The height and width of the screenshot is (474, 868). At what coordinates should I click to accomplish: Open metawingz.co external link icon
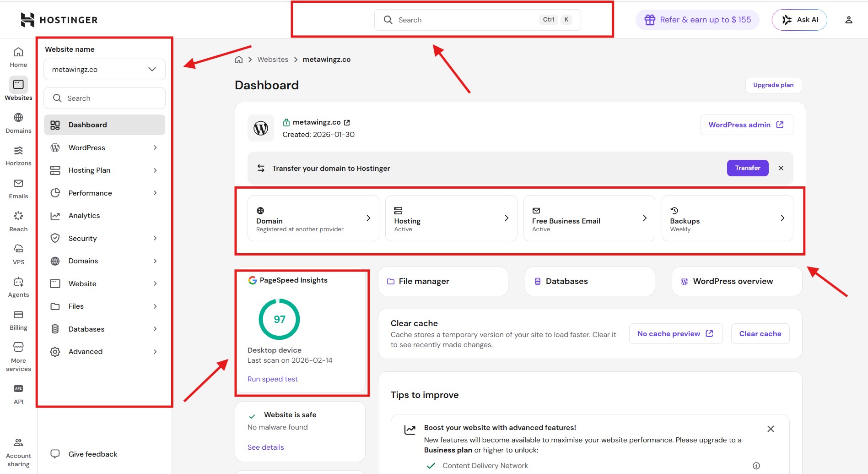347,122
